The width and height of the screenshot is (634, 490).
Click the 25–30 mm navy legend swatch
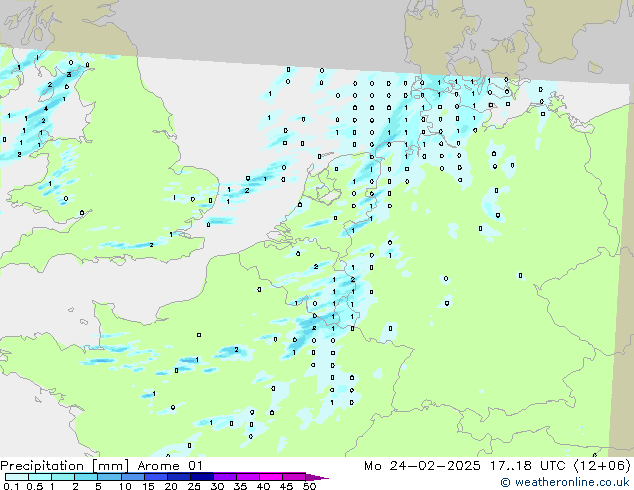[201, 477]
